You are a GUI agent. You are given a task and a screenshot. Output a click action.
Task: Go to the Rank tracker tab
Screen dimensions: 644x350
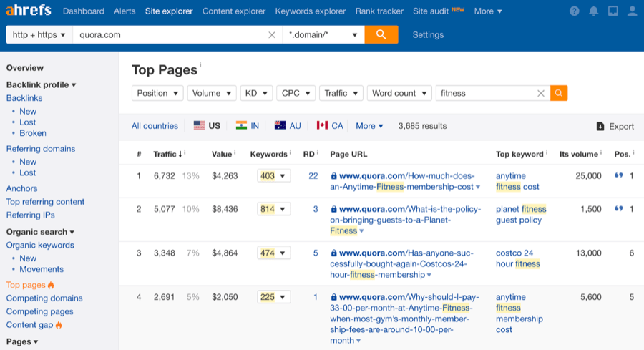379,11
